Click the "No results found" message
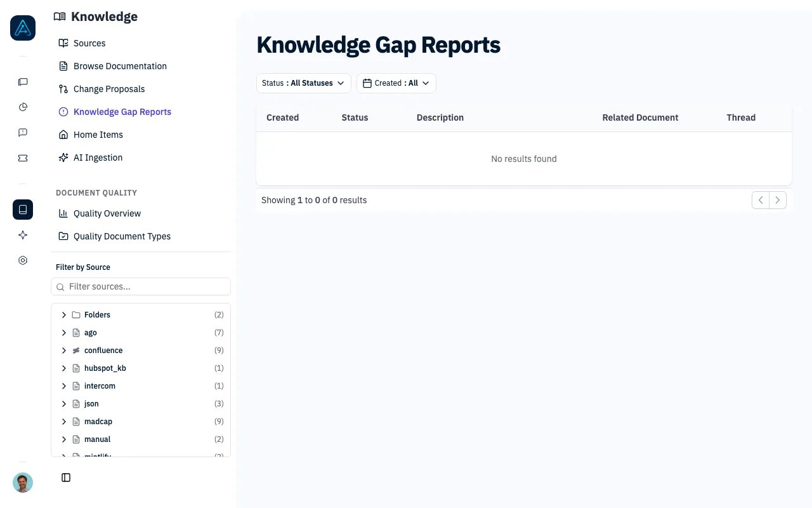This screenshot has width=812, height=508. point(524,159)
